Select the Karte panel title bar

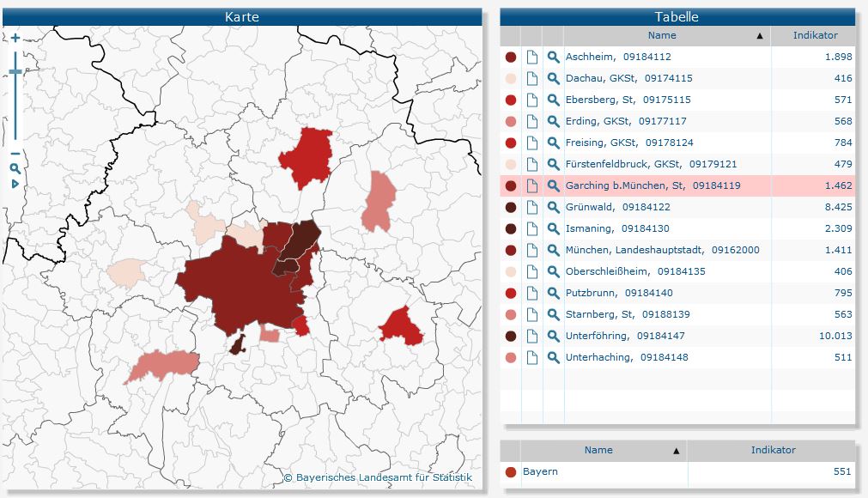click(241, 17)
